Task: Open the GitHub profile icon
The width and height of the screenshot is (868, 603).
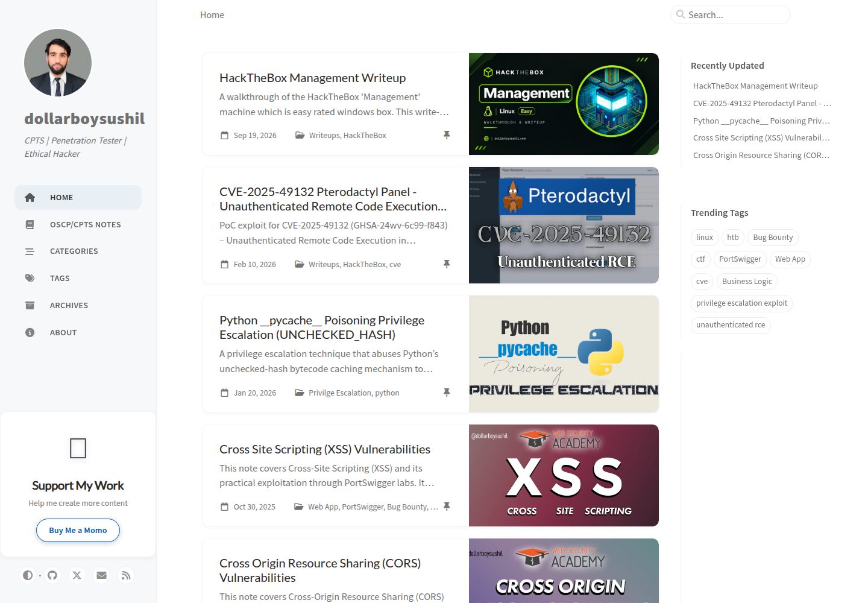Action: [52, 575]
